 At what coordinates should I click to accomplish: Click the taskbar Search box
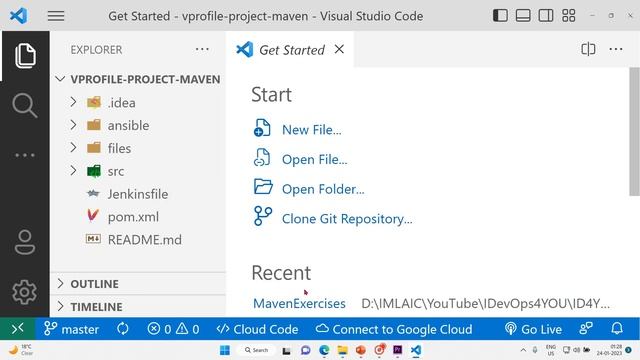[x=256, y=350]
